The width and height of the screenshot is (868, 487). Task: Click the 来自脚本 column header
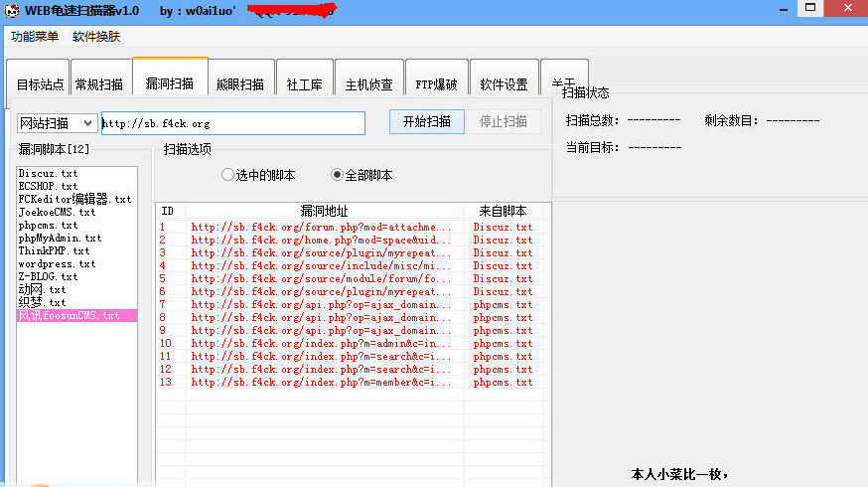504,211
